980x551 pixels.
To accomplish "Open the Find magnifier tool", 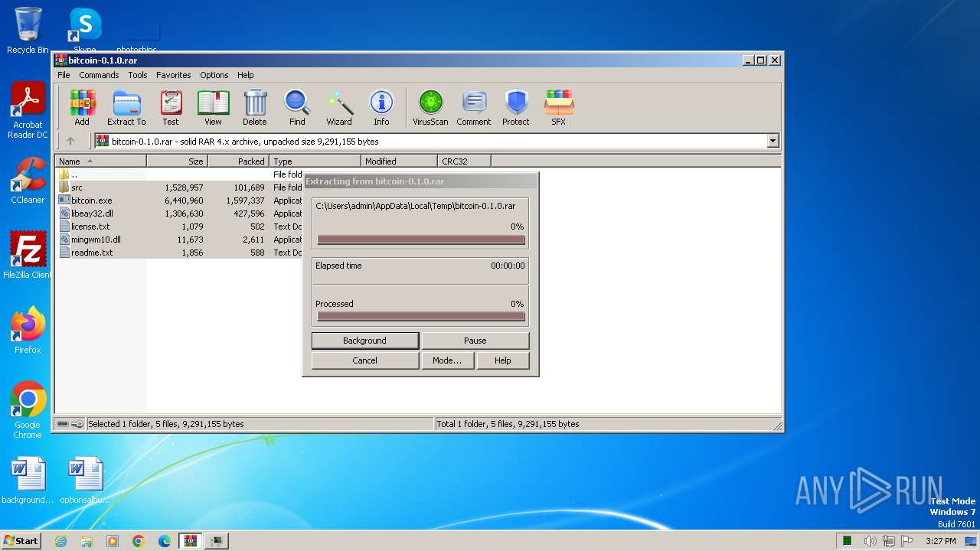I will tap(297, 107).
